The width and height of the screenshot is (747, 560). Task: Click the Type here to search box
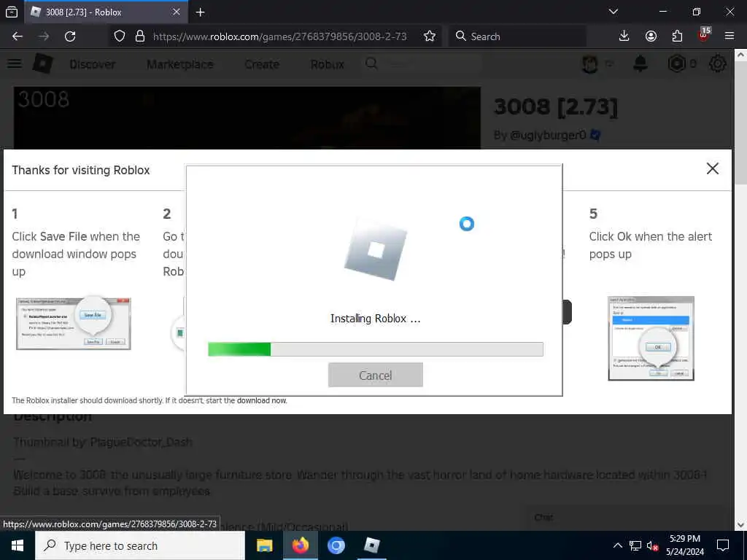[140, 545]
